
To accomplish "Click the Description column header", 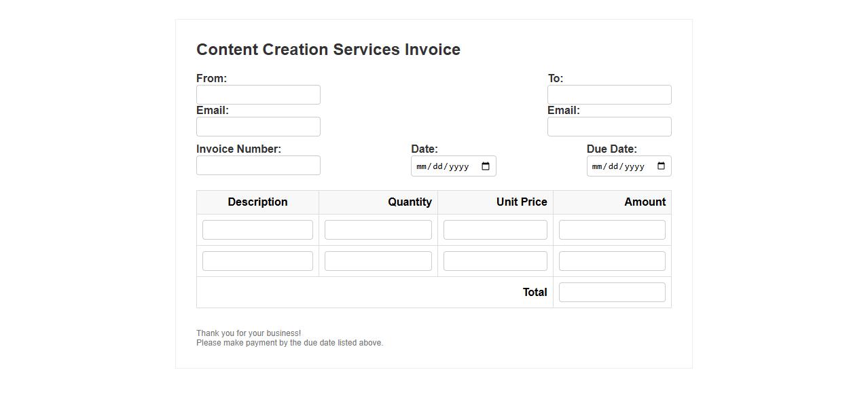I will [257, 202].
